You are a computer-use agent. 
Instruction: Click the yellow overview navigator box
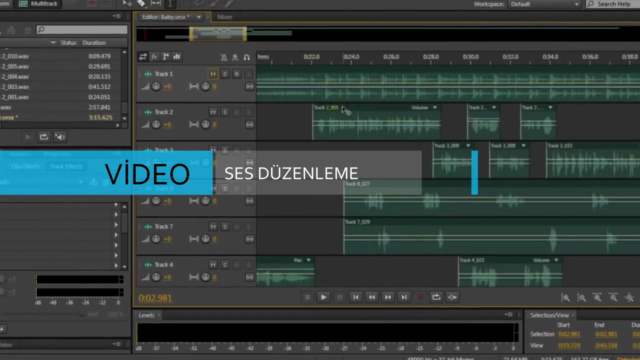coord(218,34)
